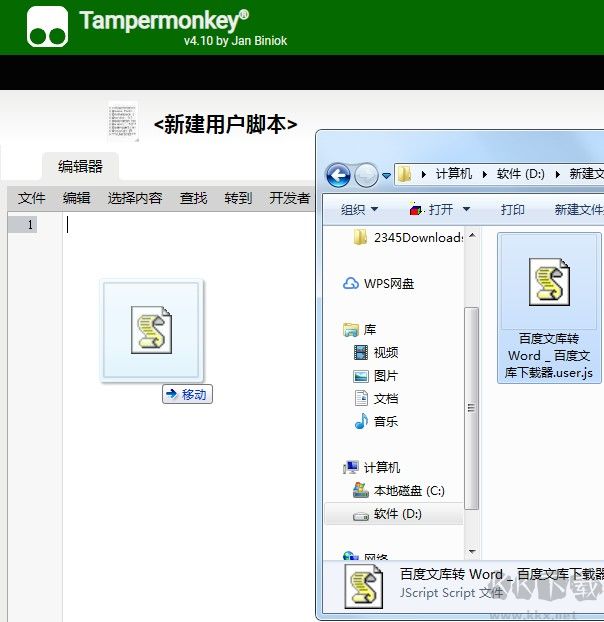Open the 选择内容 menu
This screenshot has width=604, height=622.
coord(135,198)
